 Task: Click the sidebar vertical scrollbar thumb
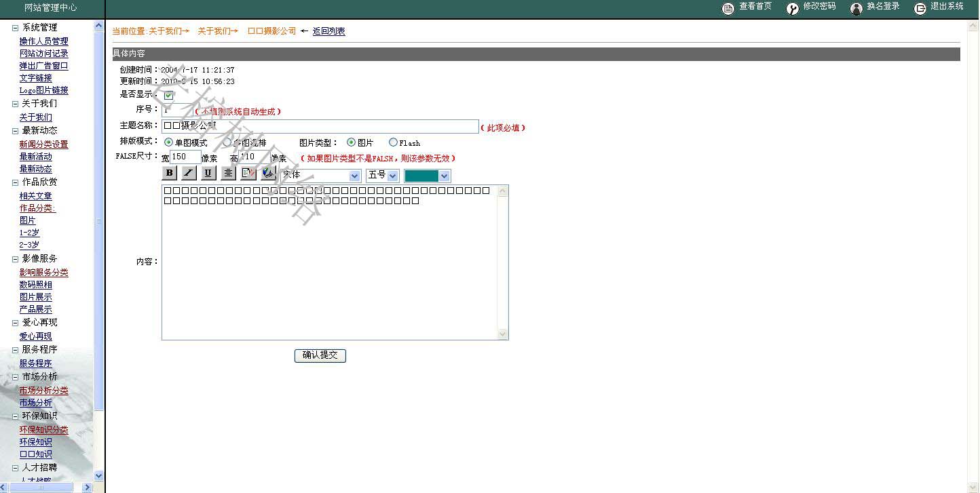(99, 221)
